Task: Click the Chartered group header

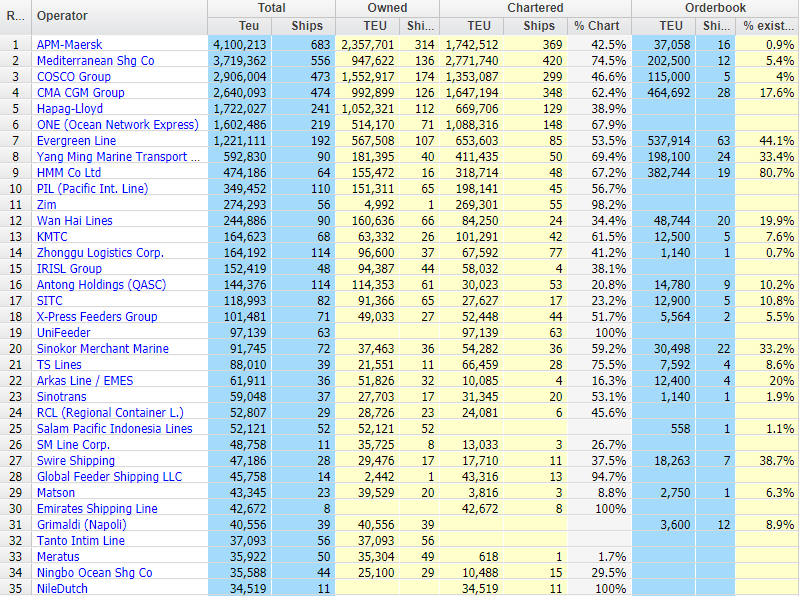Action: (535, 8)
